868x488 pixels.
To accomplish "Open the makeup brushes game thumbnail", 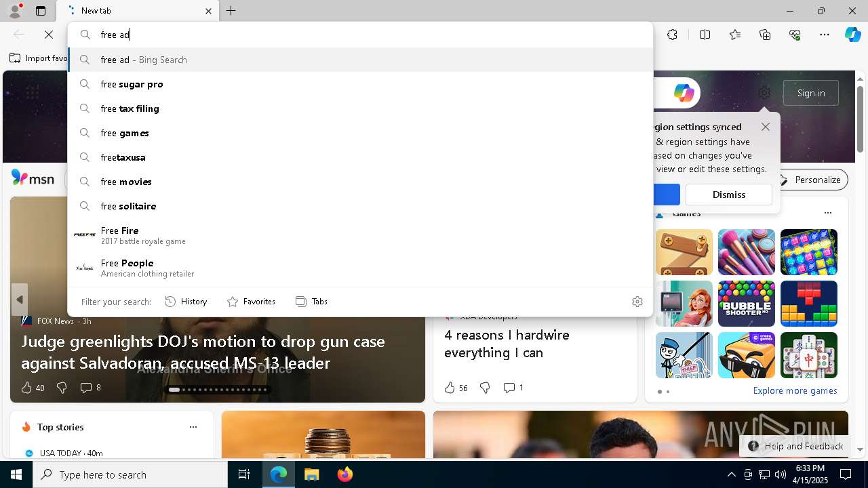I will click(x=747, y=252).
